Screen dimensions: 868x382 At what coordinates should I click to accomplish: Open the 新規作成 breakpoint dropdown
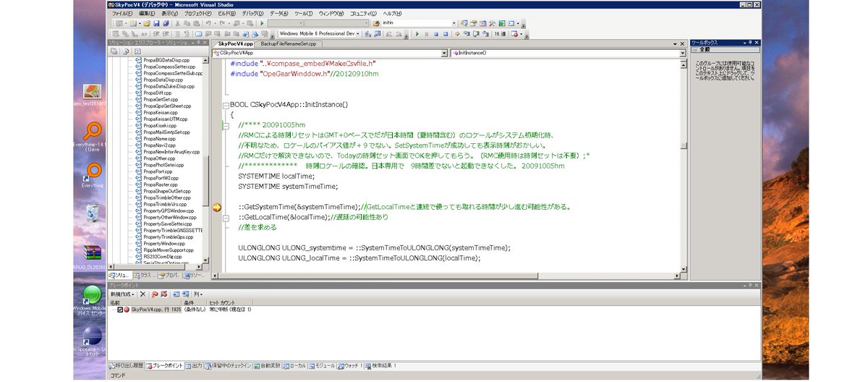(122, 294)
